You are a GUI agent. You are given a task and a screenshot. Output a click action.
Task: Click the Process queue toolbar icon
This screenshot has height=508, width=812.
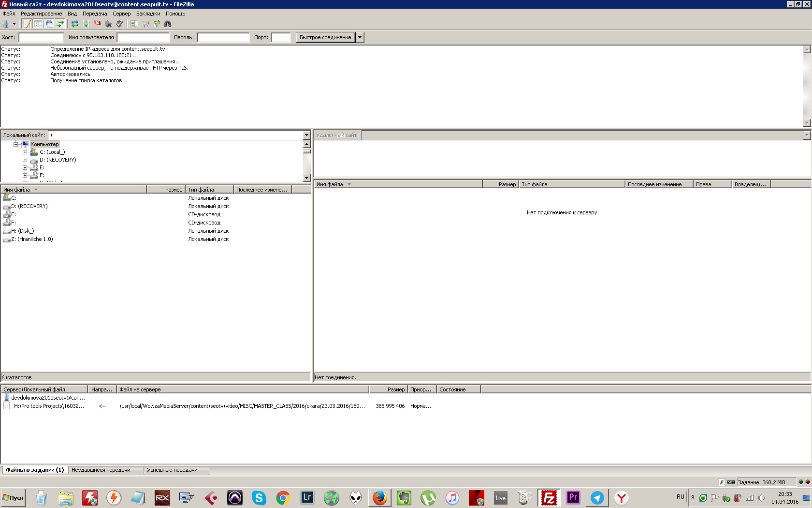point(86,24)
